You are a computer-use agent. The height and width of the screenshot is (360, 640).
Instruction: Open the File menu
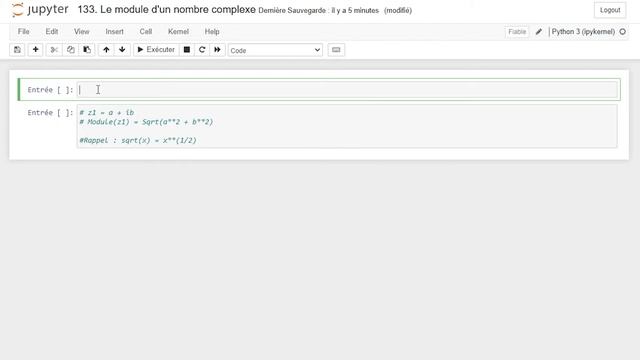pos(23,31)
